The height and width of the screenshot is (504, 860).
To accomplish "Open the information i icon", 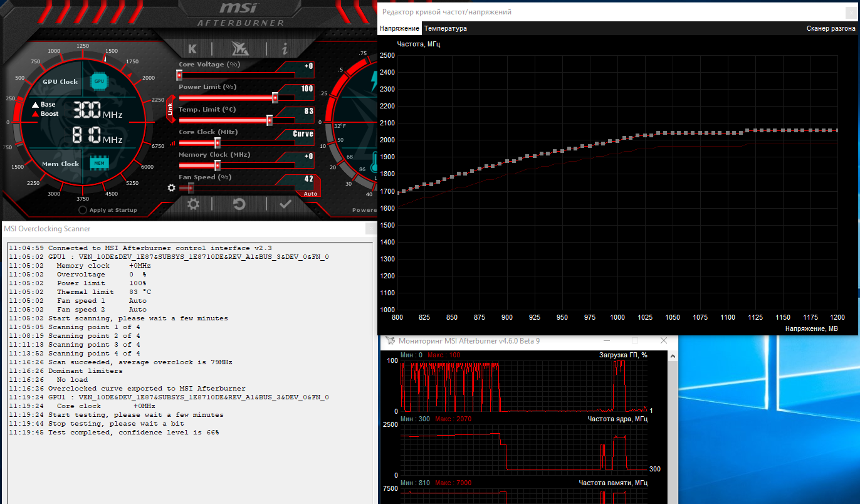I will point(285,49).
